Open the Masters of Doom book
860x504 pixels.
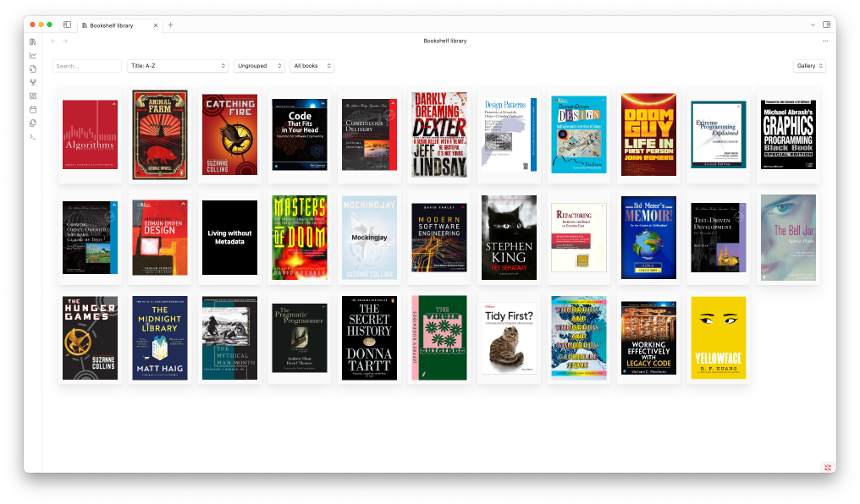click(x=300, y=238)
